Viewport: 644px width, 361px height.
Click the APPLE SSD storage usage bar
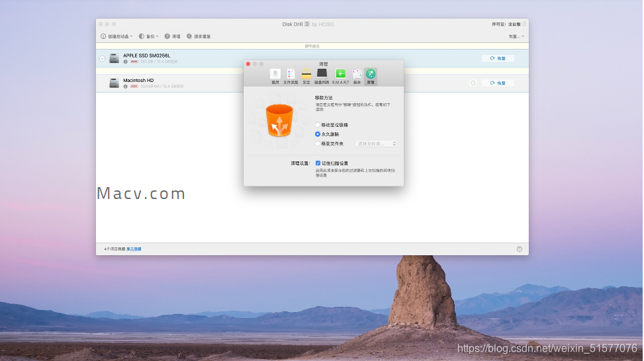point(134,62)
